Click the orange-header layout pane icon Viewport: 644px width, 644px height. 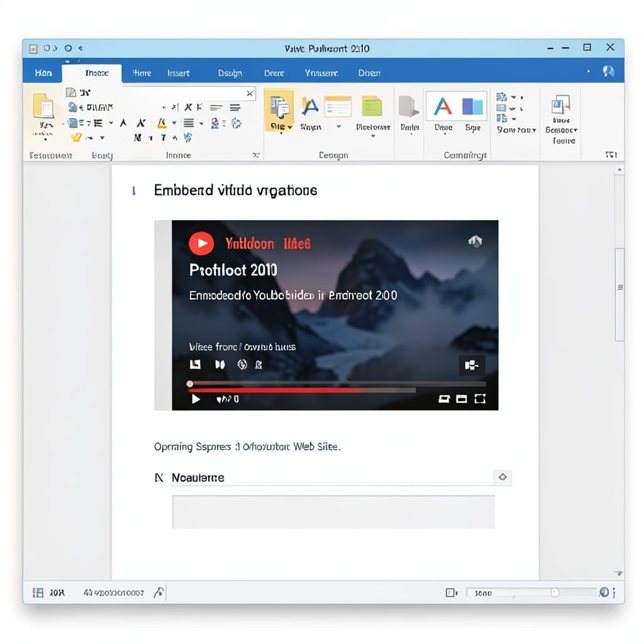[x=338, y=107]
